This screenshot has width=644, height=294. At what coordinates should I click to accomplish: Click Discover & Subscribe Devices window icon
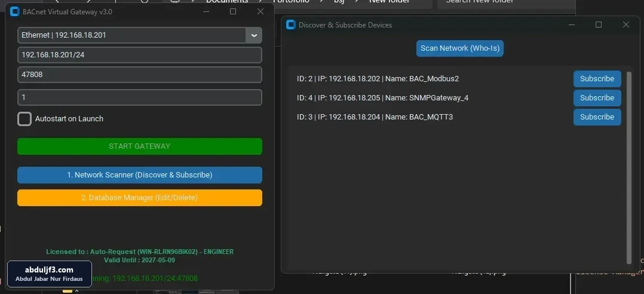(x=291, y=24)
